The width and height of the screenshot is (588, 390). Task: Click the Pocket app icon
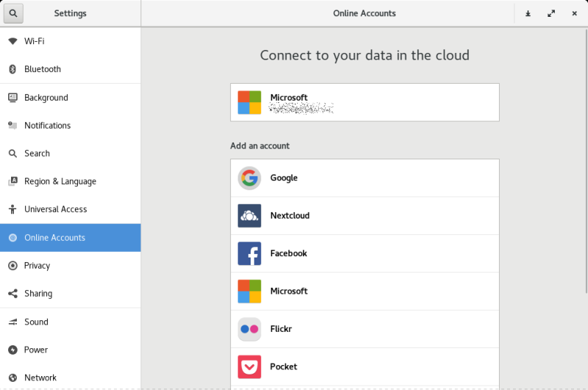(249, 366)
